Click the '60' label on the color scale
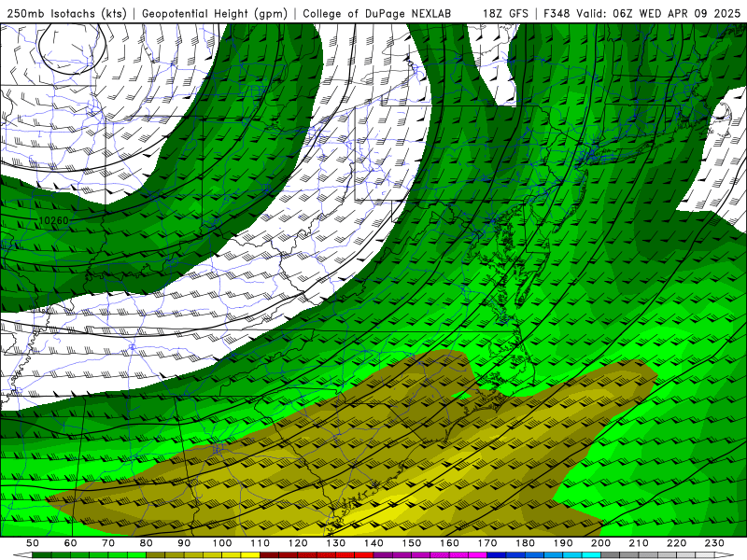The width and height of the screenshot is (747, 560). click(71, 543)
